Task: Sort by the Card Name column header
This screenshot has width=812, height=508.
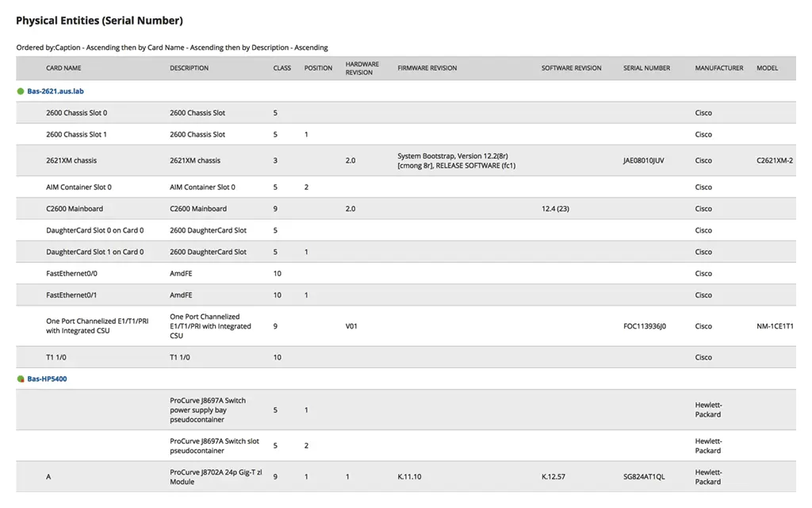Action: pyautogui.click(x=63, y=68)
